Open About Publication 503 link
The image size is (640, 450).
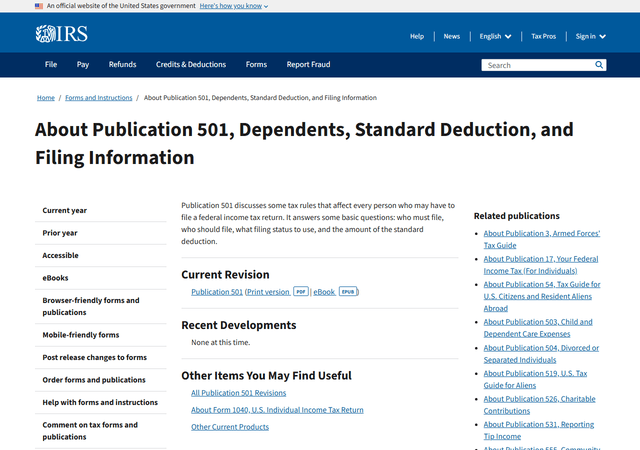pyautogui.click(x=538, y=328)
